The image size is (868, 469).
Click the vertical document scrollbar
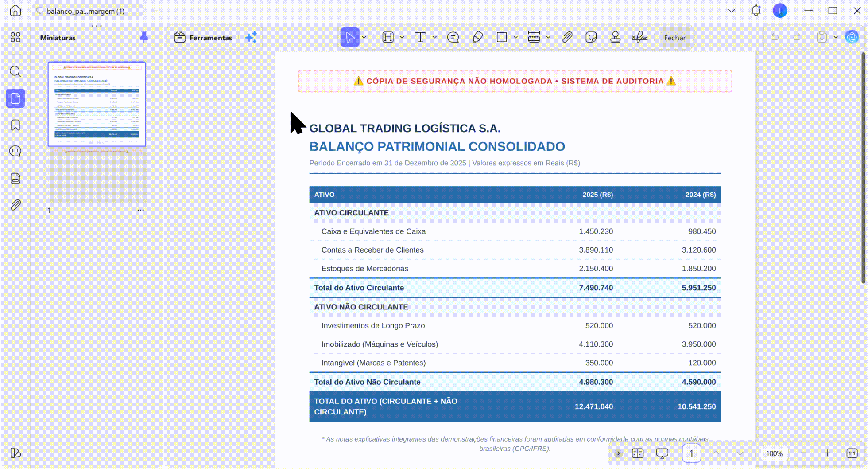coord(863,168)
